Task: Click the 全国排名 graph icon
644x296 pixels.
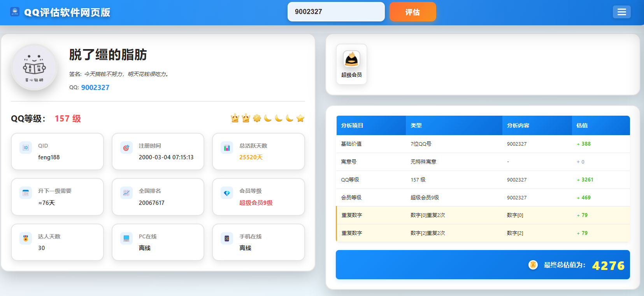Action: click(126, 193)
